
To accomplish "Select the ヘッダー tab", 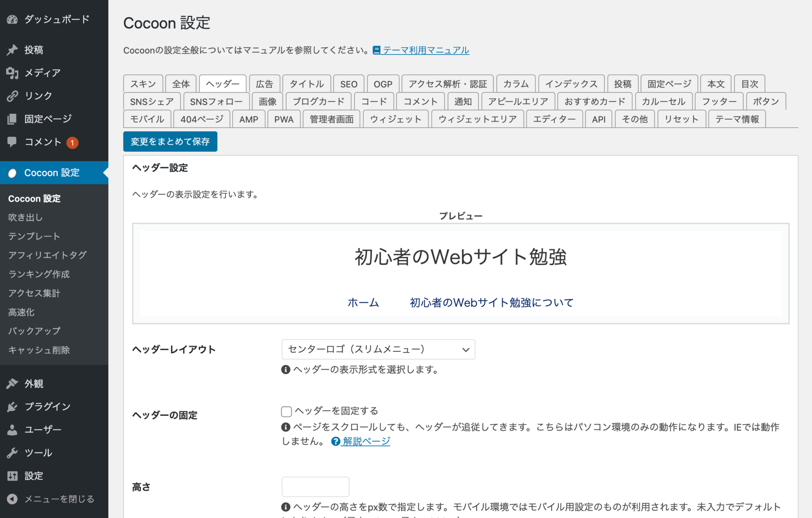I will 222,84.
